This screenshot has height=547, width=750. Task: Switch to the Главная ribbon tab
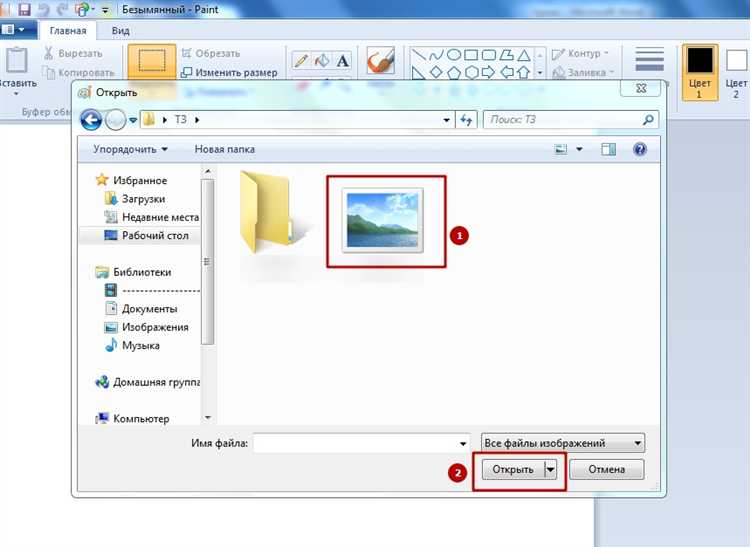click(68, 31)
